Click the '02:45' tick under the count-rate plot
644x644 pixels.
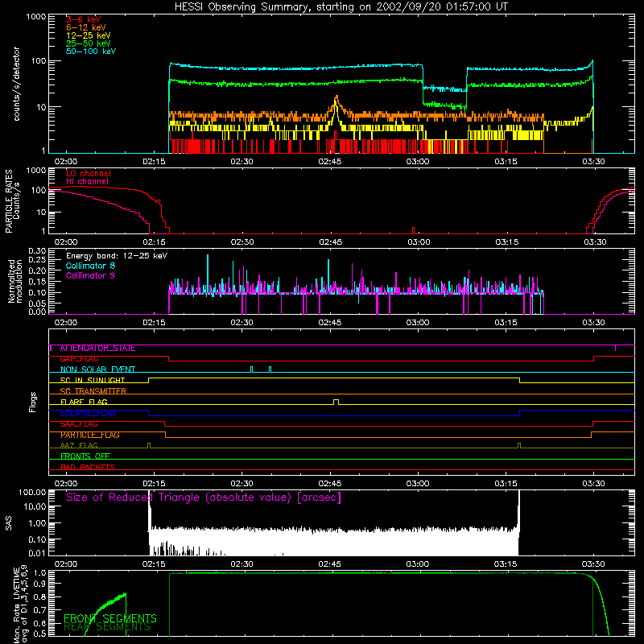point(330,162)
